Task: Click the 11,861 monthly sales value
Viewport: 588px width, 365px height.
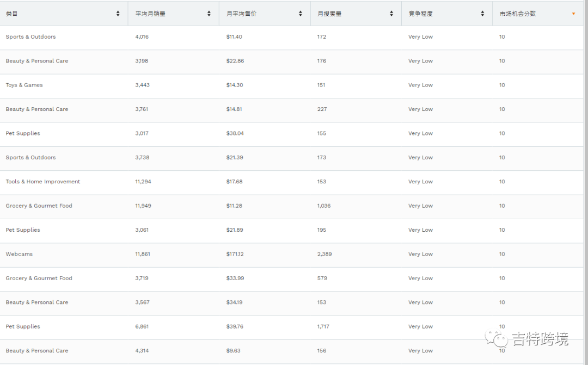Action: pos(143,254)
